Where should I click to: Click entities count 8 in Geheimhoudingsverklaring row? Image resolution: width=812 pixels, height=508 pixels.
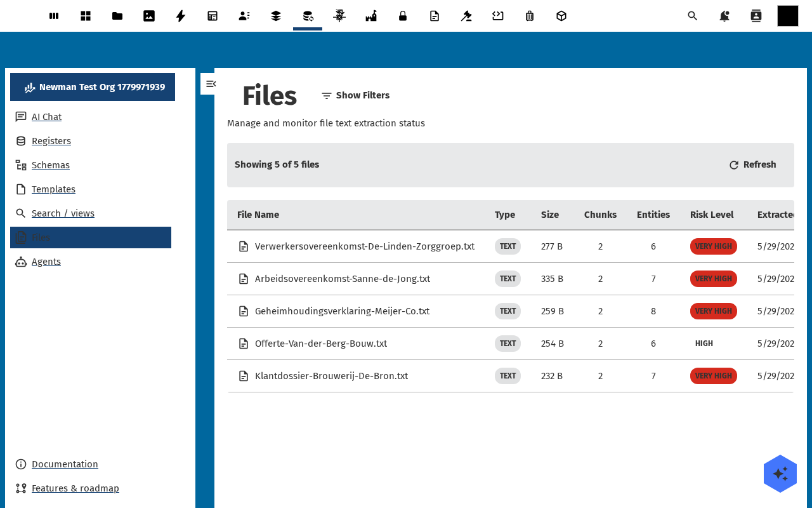point(653,311)
